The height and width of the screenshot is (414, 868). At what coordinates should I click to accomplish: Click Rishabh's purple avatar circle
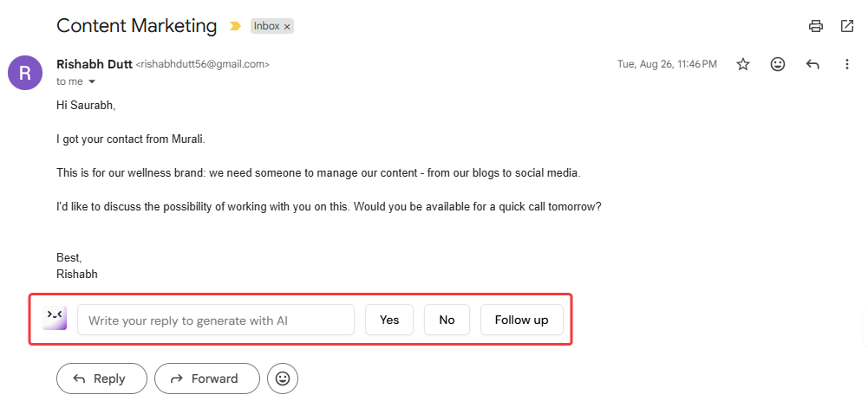[25, 72]
